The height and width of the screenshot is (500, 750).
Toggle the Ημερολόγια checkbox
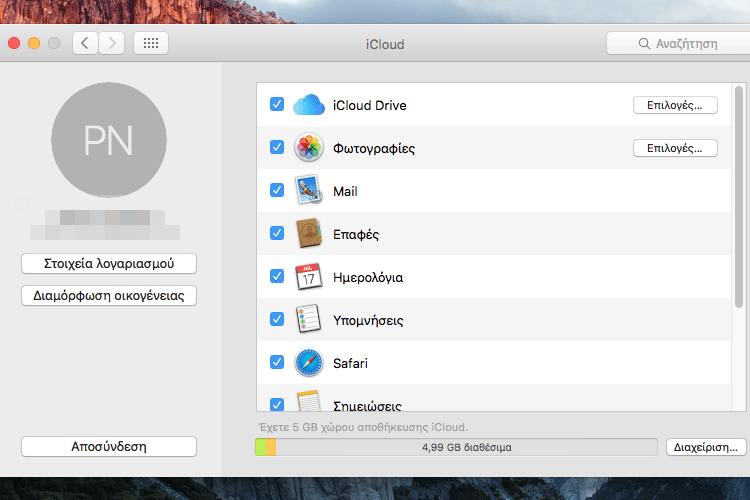point(277,276)
